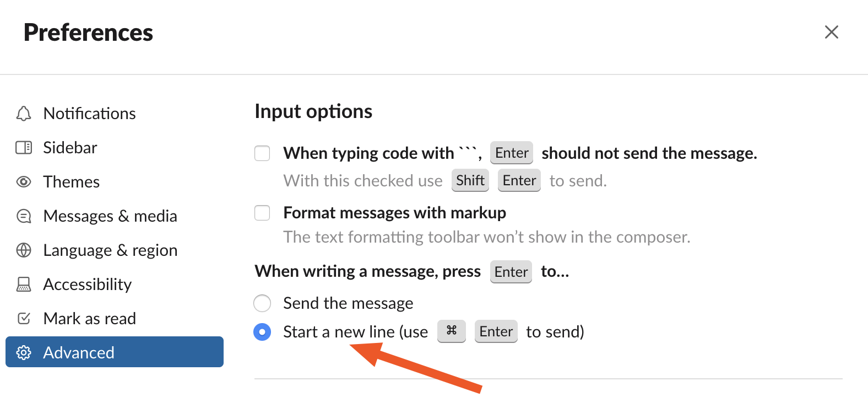This screenshot has width=868, height=397.
Task: Click the Notifications bell icon
Action: click(24, 114)
